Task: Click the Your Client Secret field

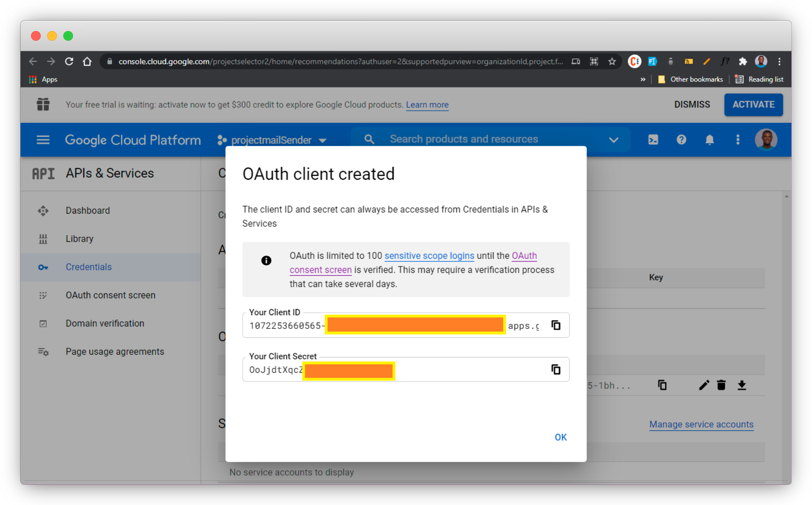Action: (x=406, y=369)
